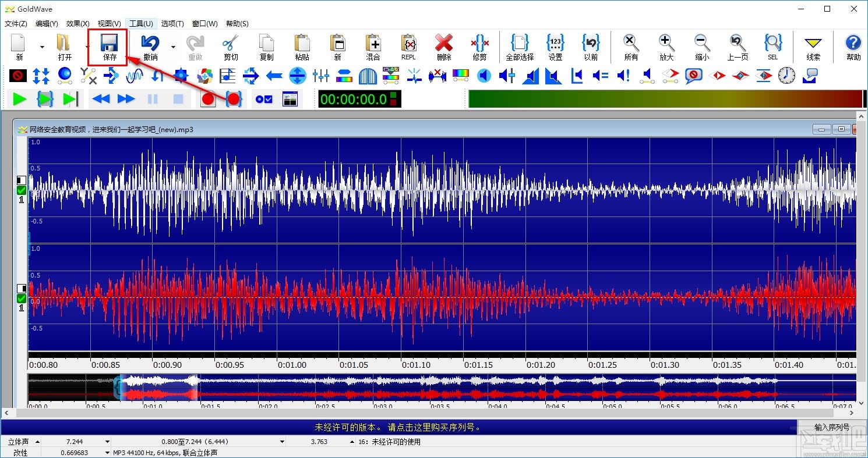The image size is (868, 458).
Task: Click the 粘贴 (Paste) clipboard icon
Action: (x=302, y=42)
